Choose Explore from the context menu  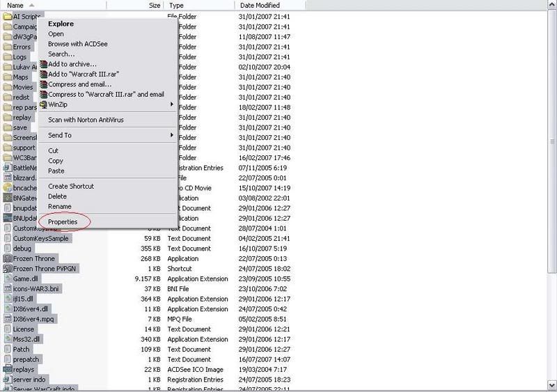61,24
